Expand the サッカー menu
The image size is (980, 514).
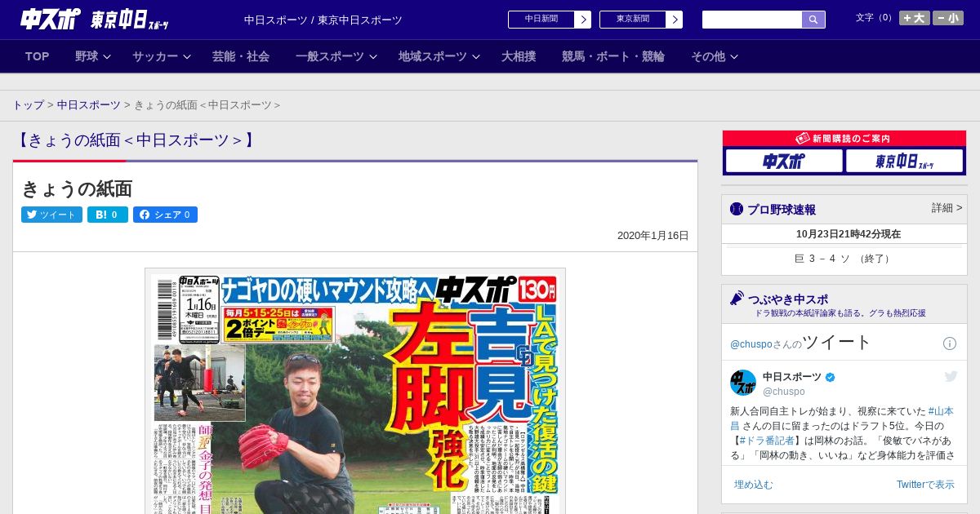161,56
